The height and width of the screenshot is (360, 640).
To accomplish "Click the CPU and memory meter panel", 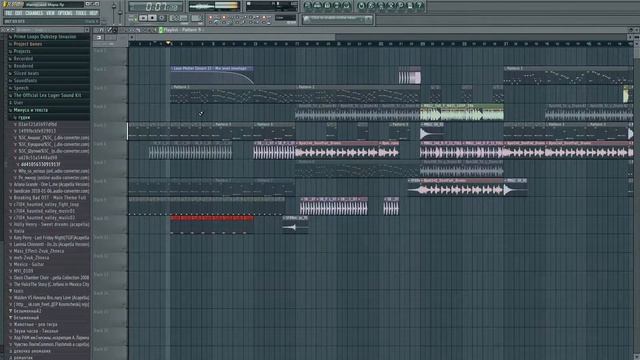I will click(x=271, y=6).
